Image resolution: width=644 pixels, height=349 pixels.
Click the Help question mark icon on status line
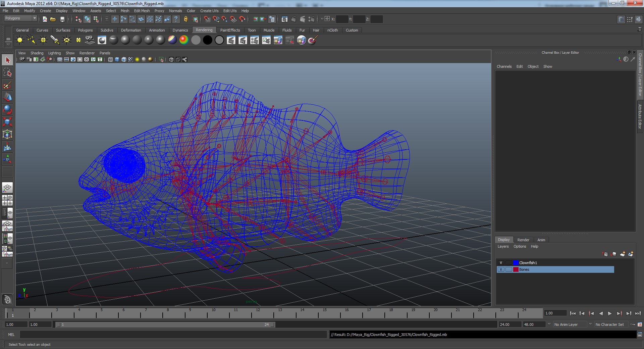(176, 19)
